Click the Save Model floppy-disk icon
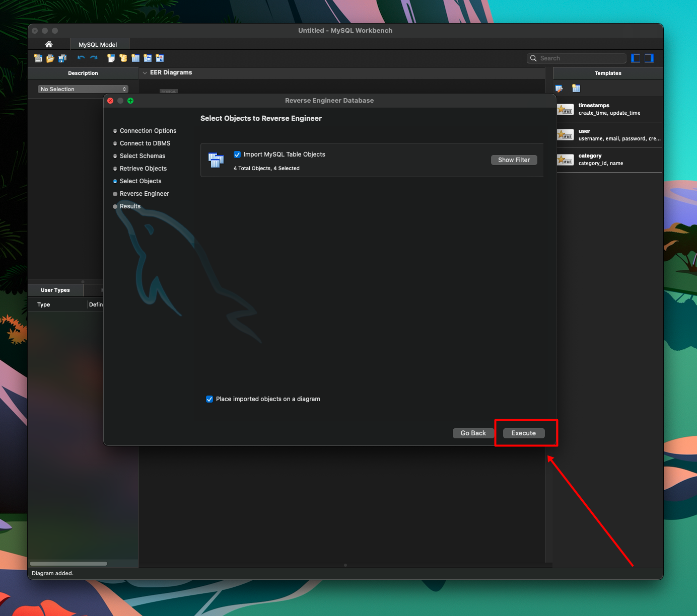The width and height of the screenshot is (697, 616). click(x=62, y=58)
